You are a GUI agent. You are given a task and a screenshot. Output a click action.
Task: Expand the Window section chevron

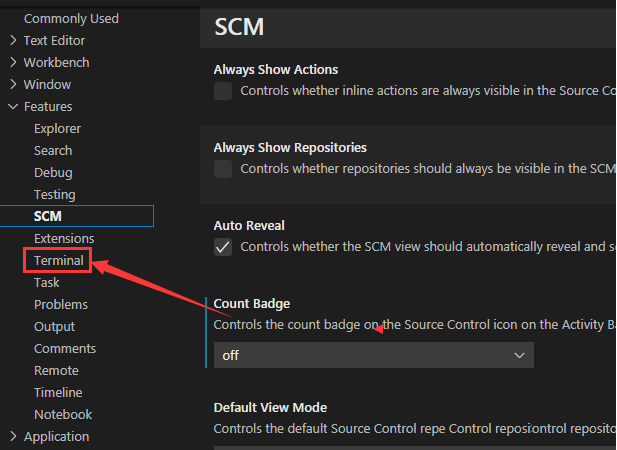tap(13, 85)
